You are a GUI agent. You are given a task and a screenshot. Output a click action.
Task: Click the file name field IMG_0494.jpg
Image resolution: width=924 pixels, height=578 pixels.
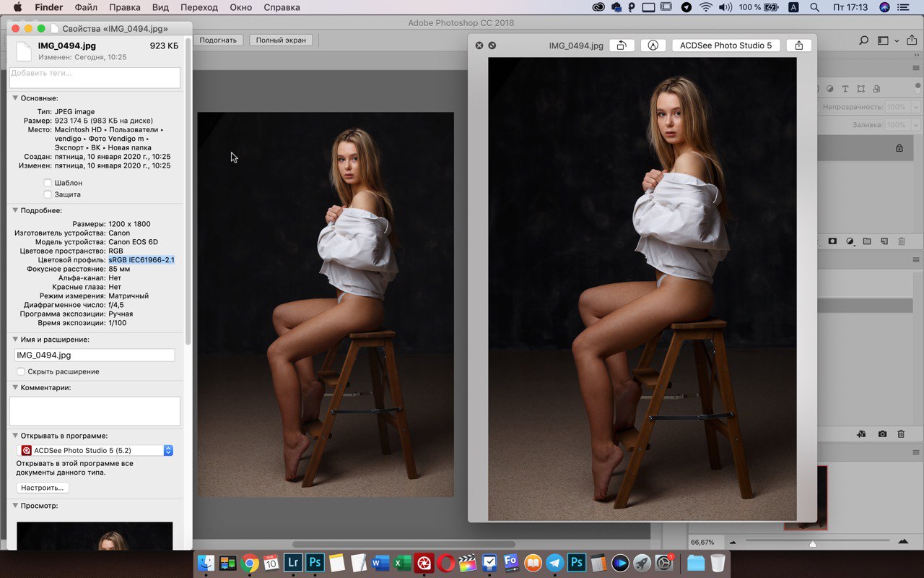95,355
